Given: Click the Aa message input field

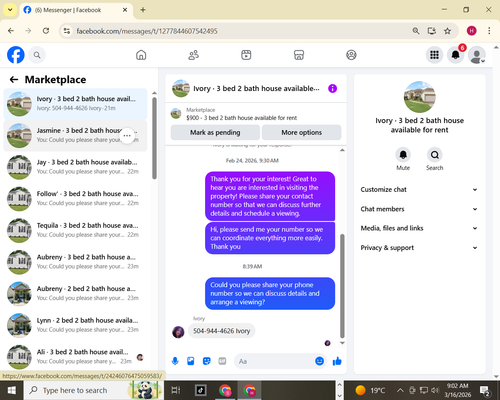Looking at the screenshot, I should 273,361.
